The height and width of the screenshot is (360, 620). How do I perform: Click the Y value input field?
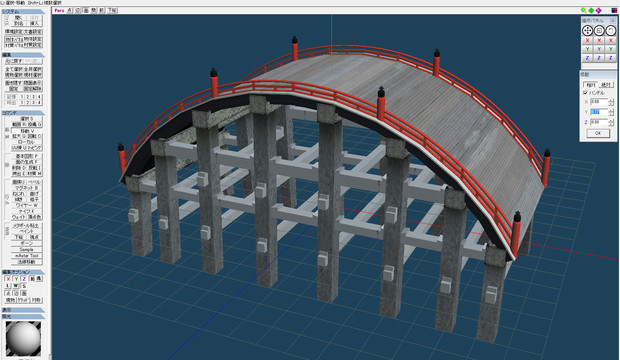pyautogui.click(x=599, y=112)
